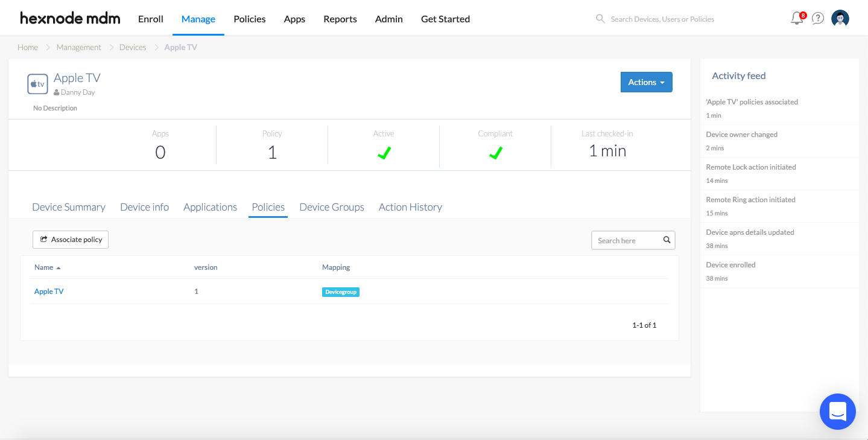
Task: Click the search magnifier in top bar
Action: [x=600, y=19]
